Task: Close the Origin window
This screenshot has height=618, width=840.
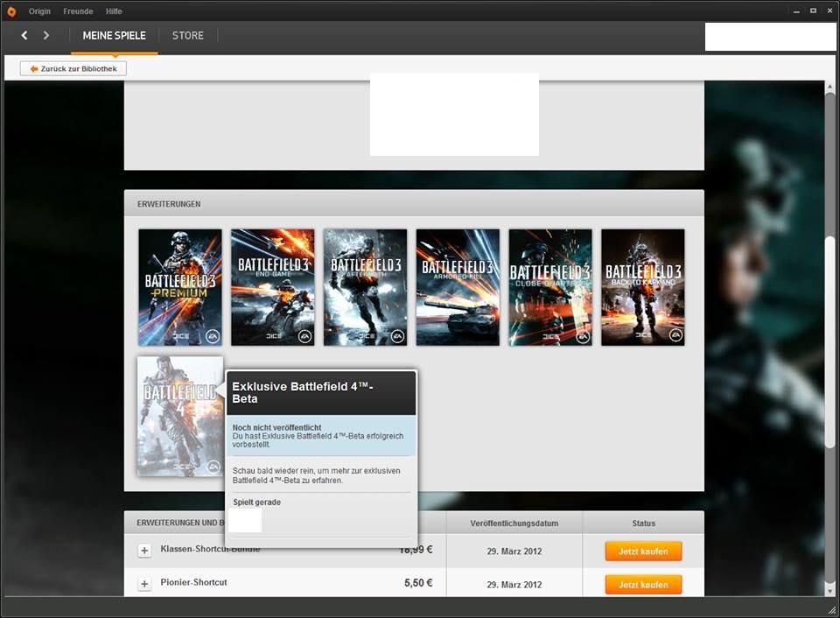Action: [829, 11]
